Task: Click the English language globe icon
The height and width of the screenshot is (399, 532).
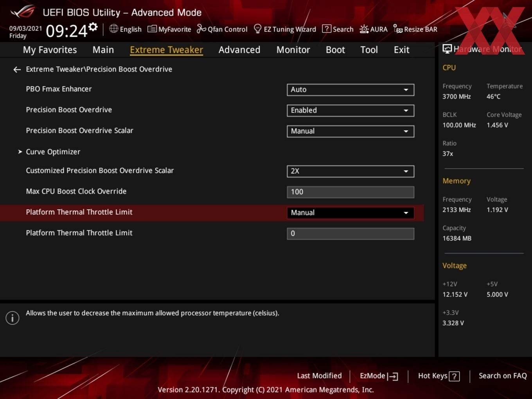Action: point(113,29)
